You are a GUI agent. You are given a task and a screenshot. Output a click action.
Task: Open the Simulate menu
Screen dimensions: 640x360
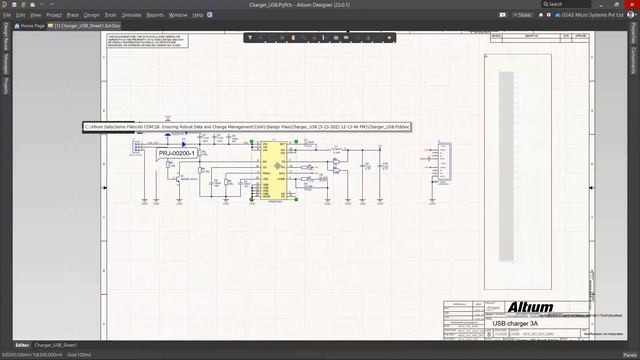click(x=131, y=15)
